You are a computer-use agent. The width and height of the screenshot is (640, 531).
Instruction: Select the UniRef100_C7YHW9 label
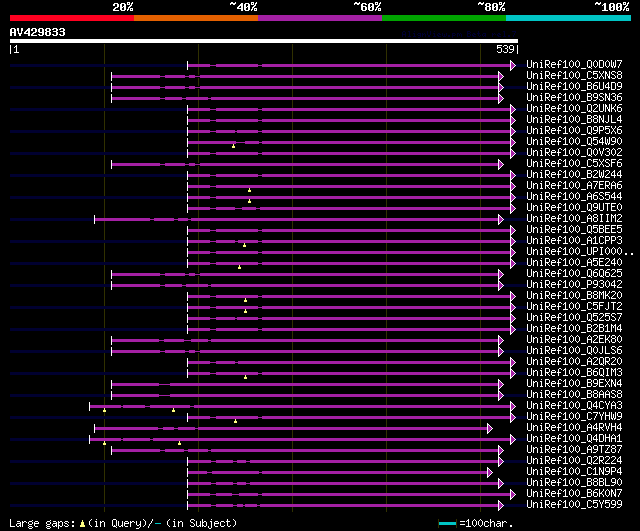574,417
